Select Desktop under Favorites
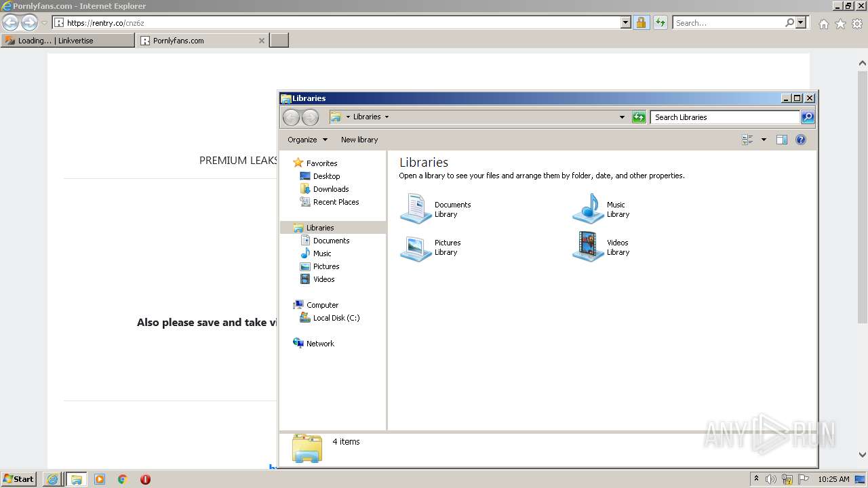This screenshot has height=488, width=868. click(x=326, y=176)
